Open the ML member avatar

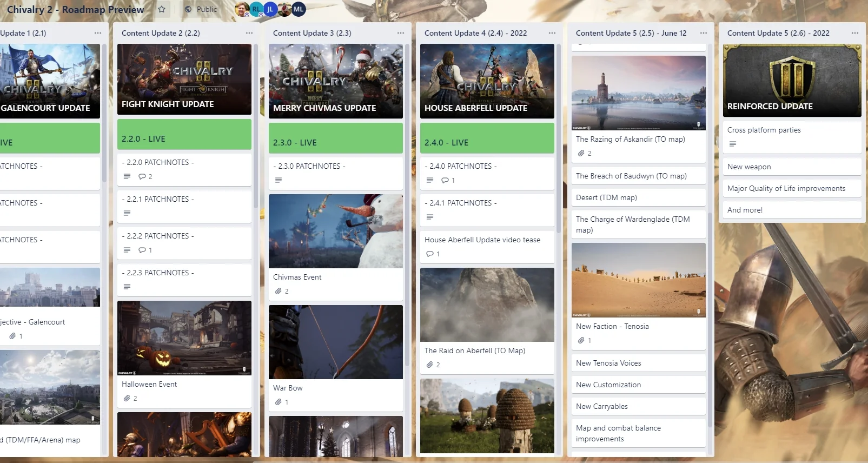point(299,9)
